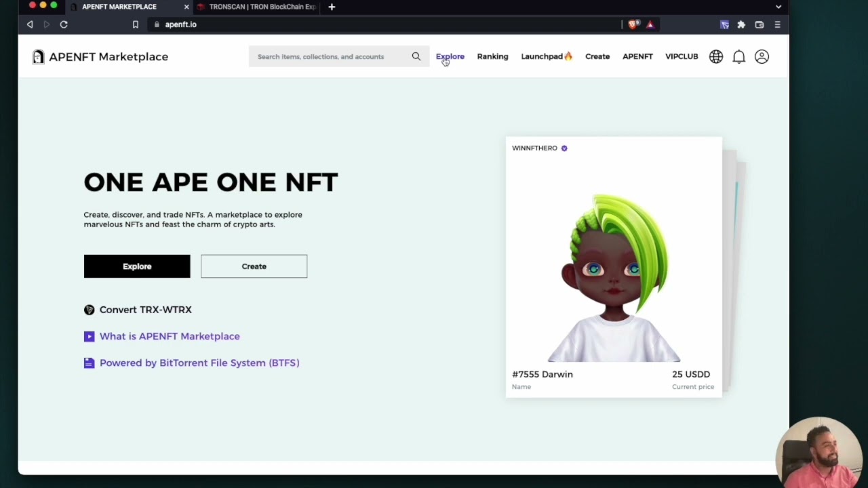Click the Brave Rewards triangle icon
Viewport: 868px width, 488px height.
pyautogui.click(x=650, y=24)
